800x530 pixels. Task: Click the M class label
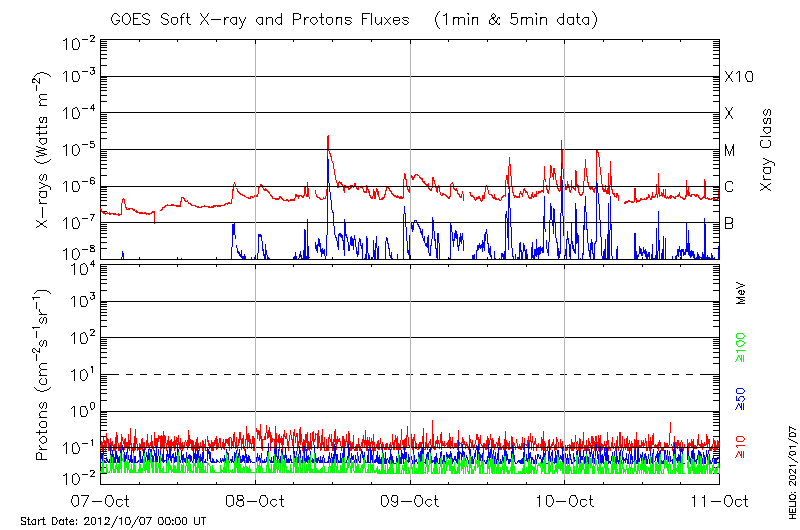tap(730, 150)
